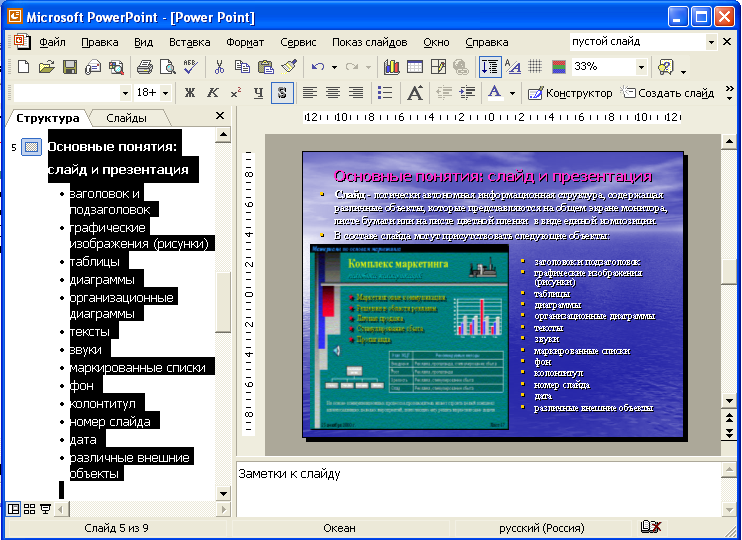Screen dimensions: 742x540
Task: Click the Конструктор button
Action: click(x=570, y=93)
